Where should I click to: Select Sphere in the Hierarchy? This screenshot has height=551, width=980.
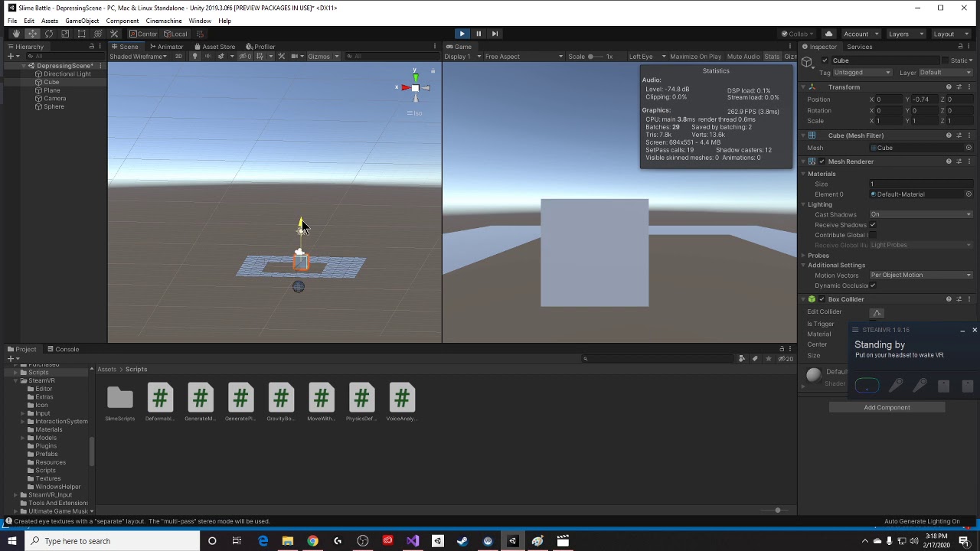[54, 107]
